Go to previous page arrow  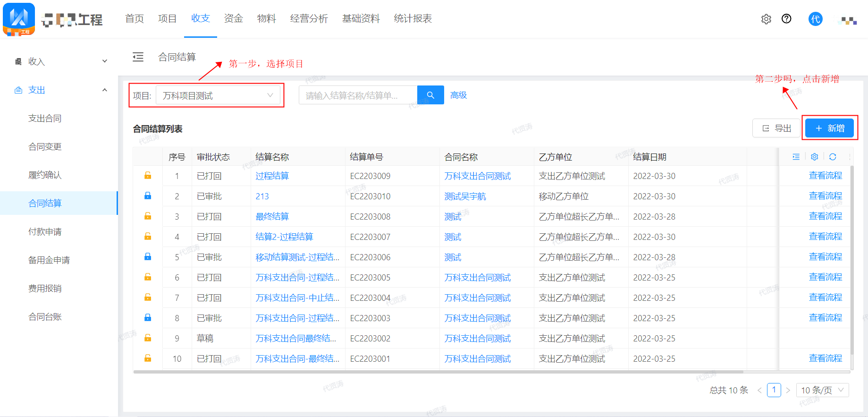click(x=759, y=390)
